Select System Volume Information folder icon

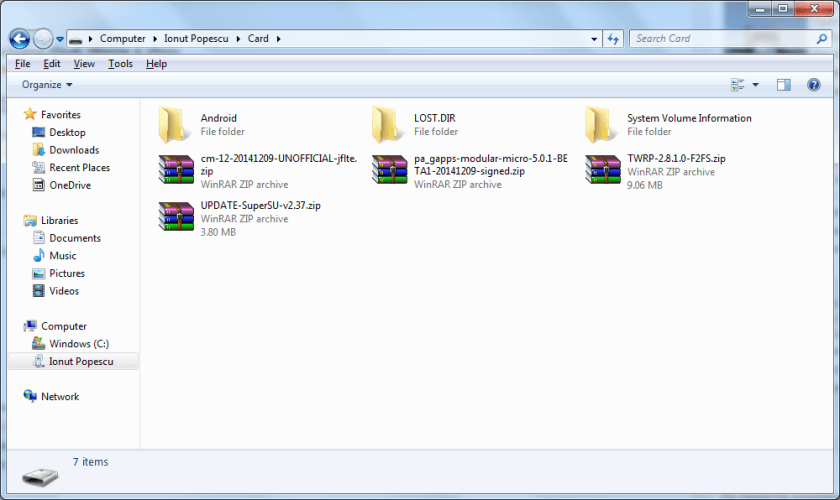(599, 125)
